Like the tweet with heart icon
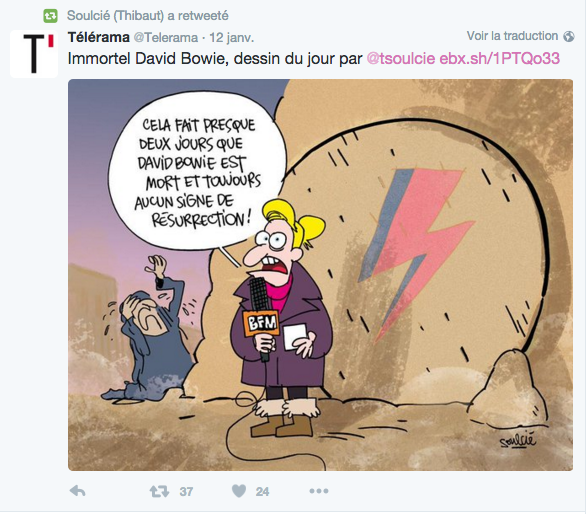The width and height of the screenshot is (586, 514). 239,491
